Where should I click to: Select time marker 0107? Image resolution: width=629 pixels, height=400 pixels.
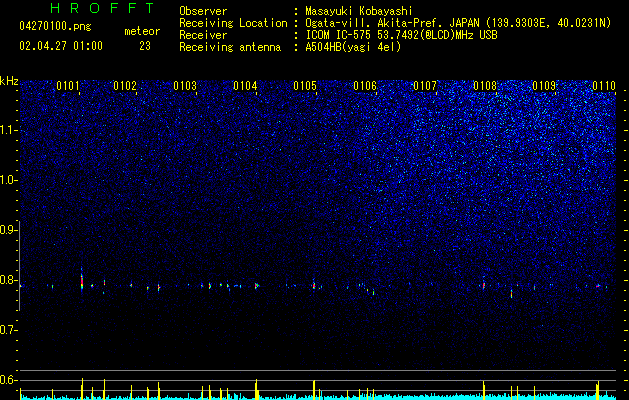pos(425,86)
